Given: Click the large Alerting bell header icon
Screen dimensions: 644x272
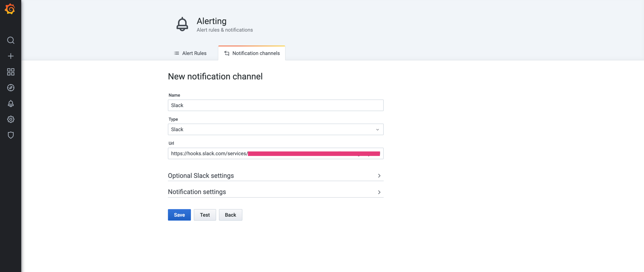Looking at the screenshot, I should point(182,24).
